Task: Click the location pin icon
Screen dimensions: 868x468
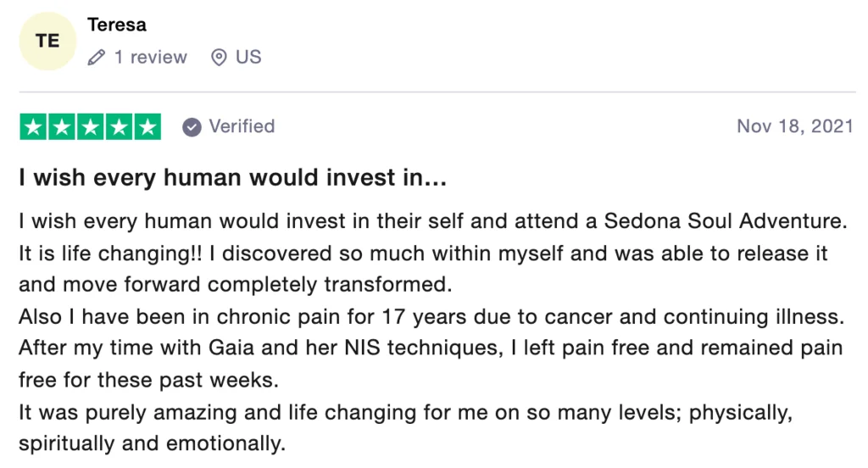Action: (219, 58)
